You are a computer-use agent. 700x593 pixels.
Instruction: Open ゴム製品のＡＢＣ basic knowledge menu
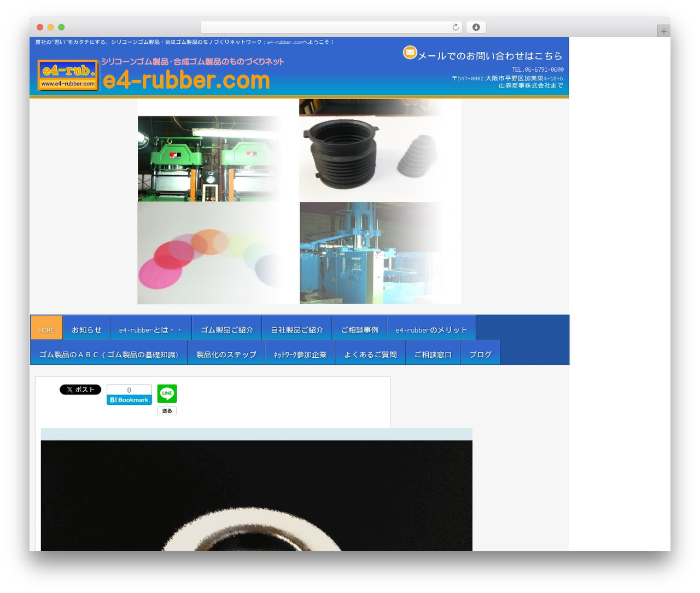pos(109,352)
